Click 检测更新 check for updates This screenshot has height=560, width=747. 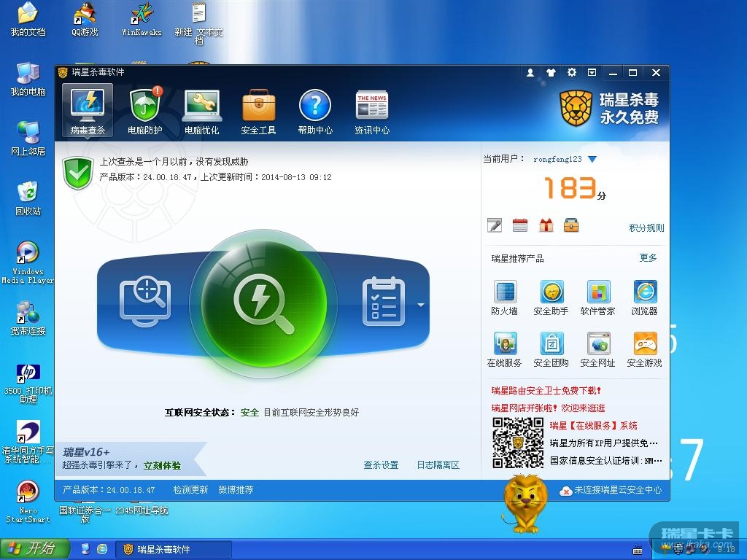[190, 490]
